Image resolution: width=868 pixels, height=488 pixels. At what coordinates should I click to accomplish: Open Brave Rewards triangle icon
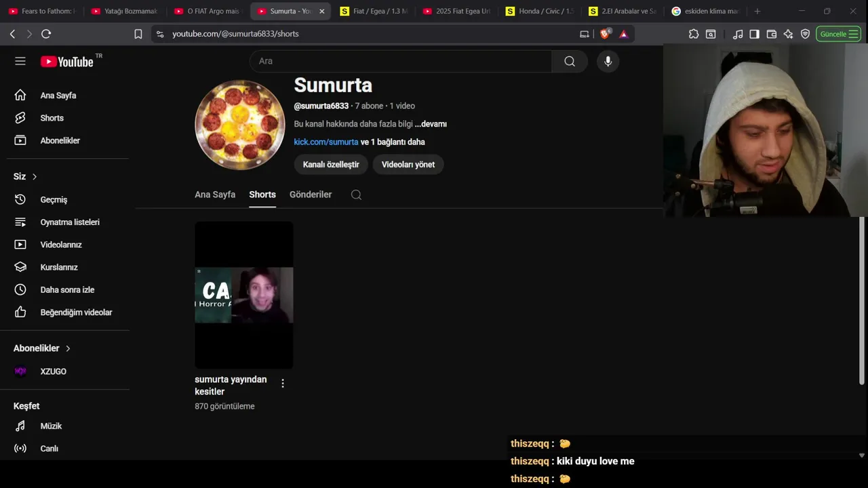pos(624,34)
